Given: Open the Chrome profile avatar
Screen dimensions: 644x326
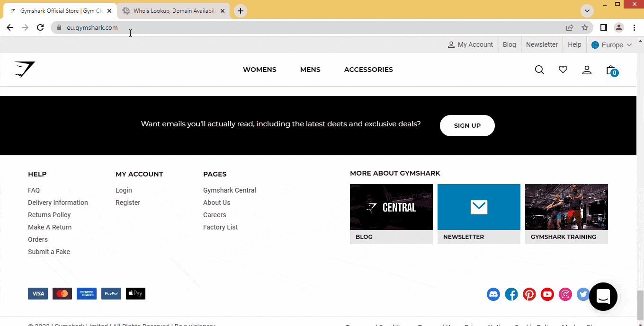Looking at the screenshot, I should (x=619, y=27).
